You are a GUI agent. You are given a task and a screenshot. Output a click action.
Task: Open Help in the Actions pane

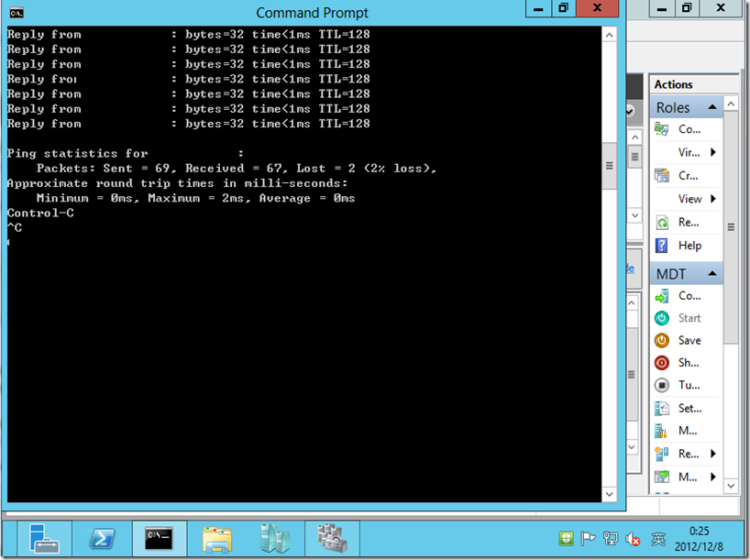[x=688, y=246]
